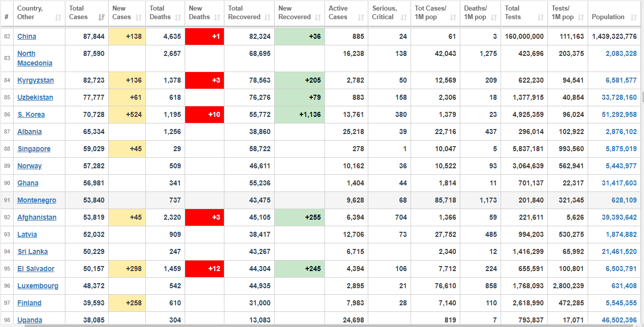Click sort icon in New Cases header
Viewport: 644px width, 327px height.
pyautogui.click(x=139, y=18)
